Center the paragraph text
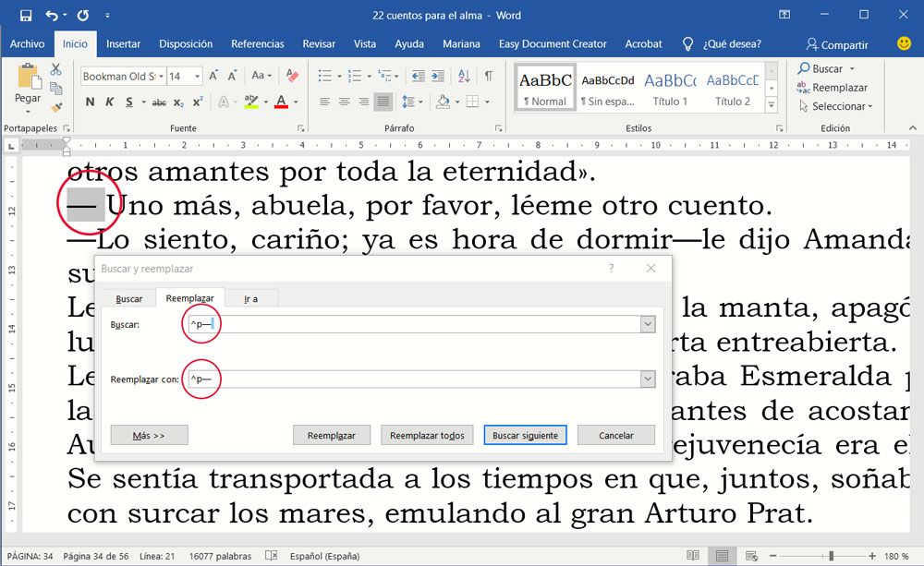 pyautogui.click(x=344, y=102)
